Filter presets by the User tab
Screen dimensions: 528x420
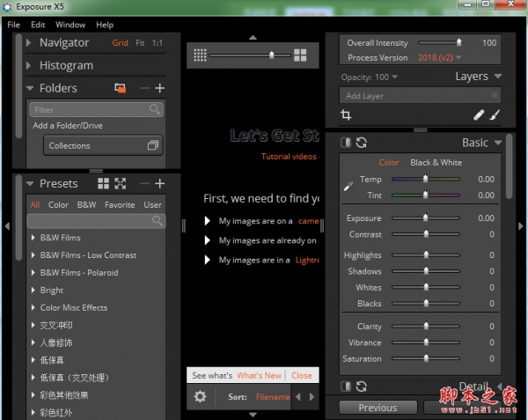tap(152, 205)
